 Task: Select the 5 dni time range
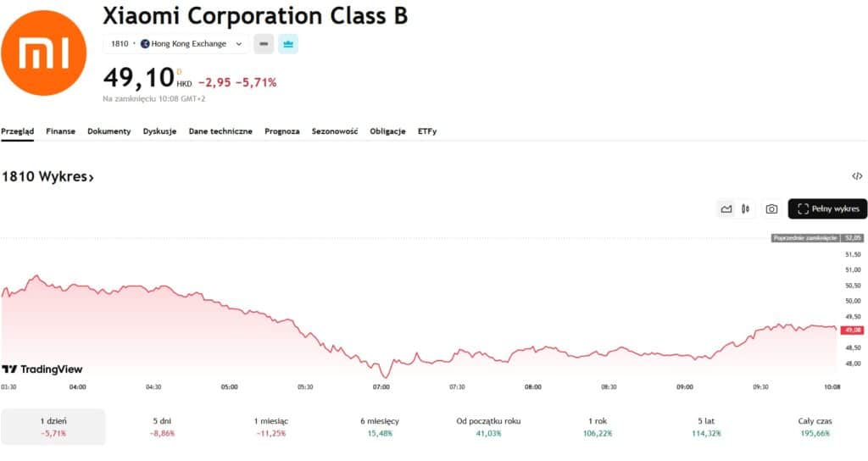coord(161,426)
